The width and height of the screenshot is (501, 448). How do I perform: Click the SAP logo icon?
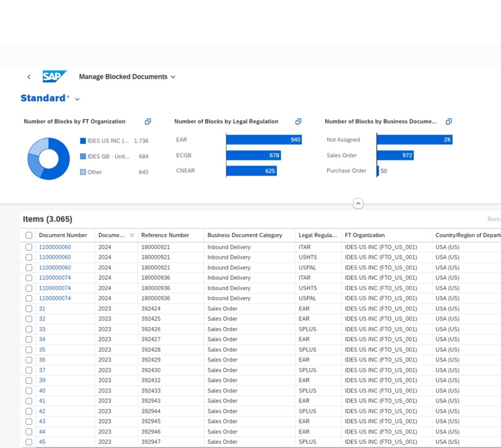pos(54,77)
